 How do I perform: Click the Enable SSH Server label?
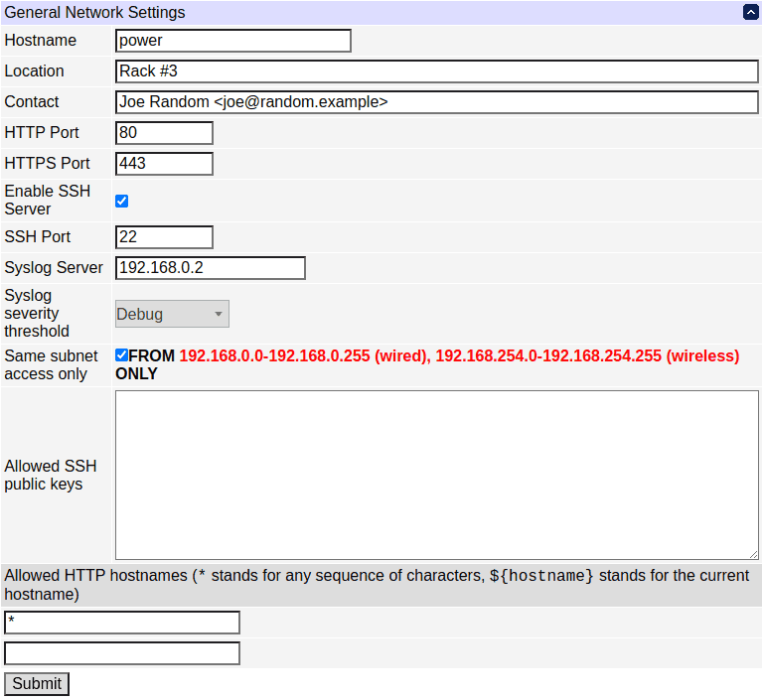(x=48, y=200)
